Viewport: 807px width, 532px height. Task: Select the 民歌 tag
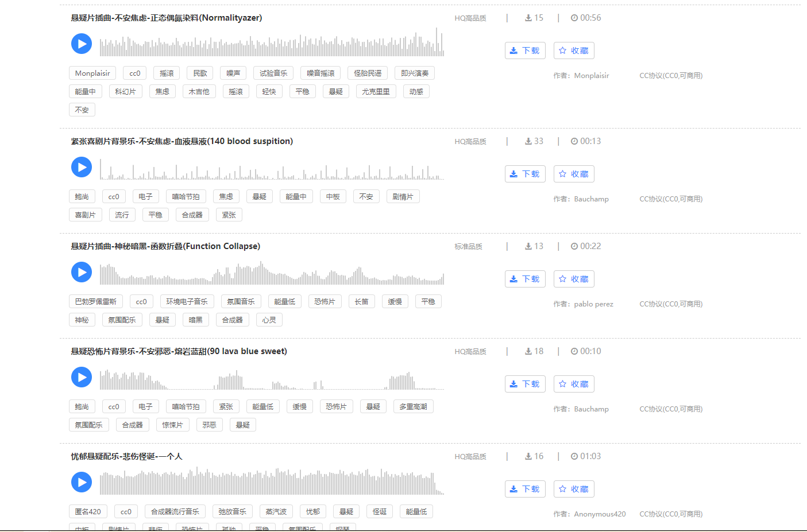pos(200,73)
